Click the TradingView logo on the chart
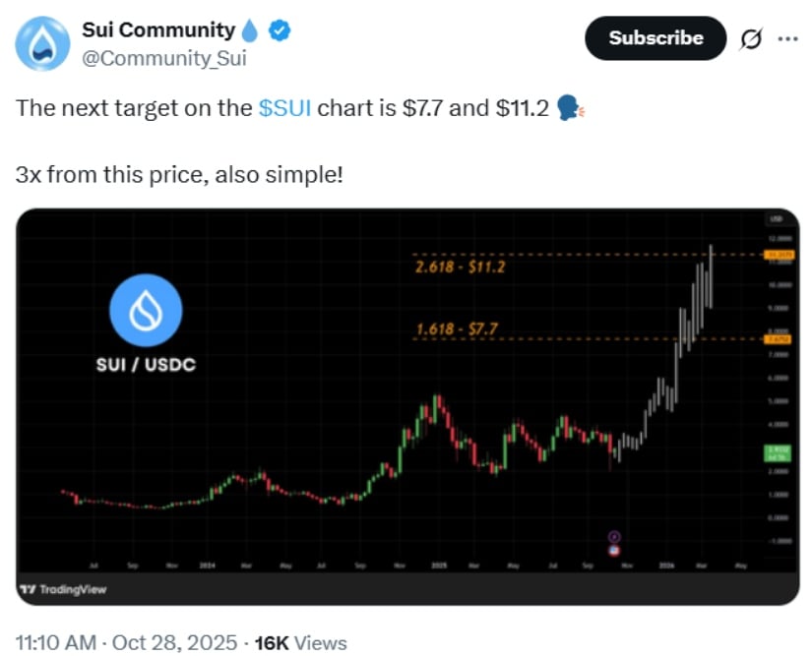 [63, 589]
